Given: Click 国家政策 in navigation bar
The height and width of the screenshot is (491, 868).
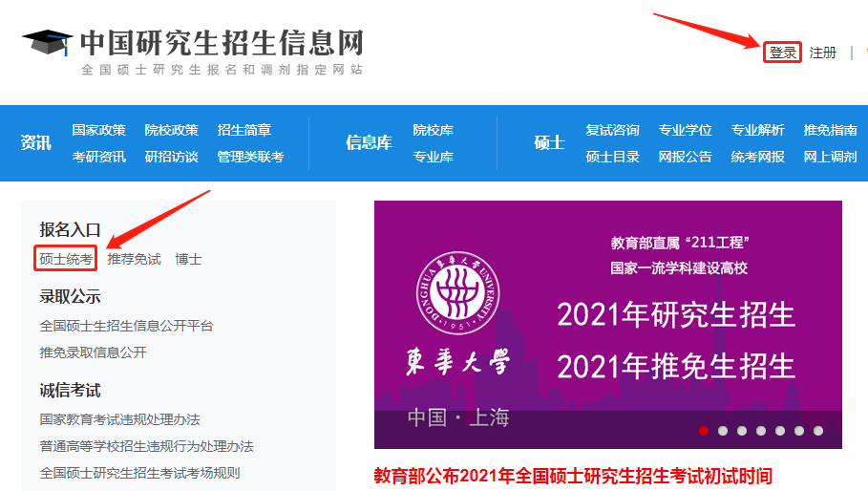Looking at the screenshot, I should click(98, 130).
